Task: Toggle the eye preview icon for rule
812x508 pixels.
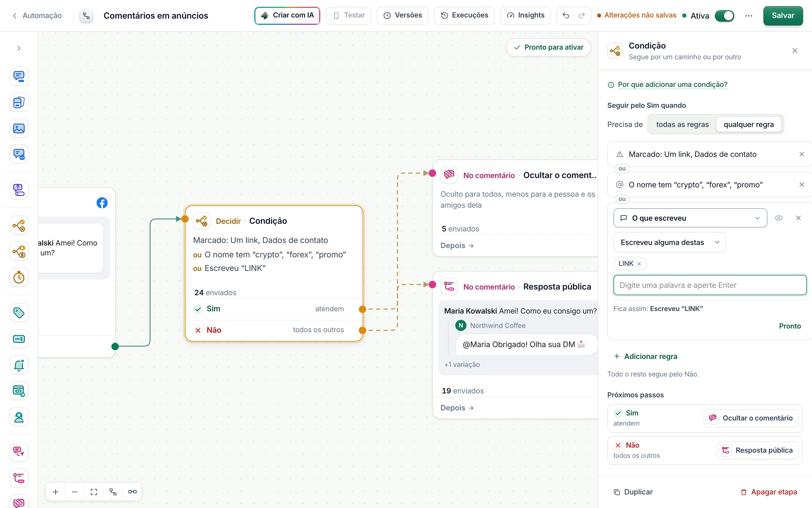Action: 779,218
